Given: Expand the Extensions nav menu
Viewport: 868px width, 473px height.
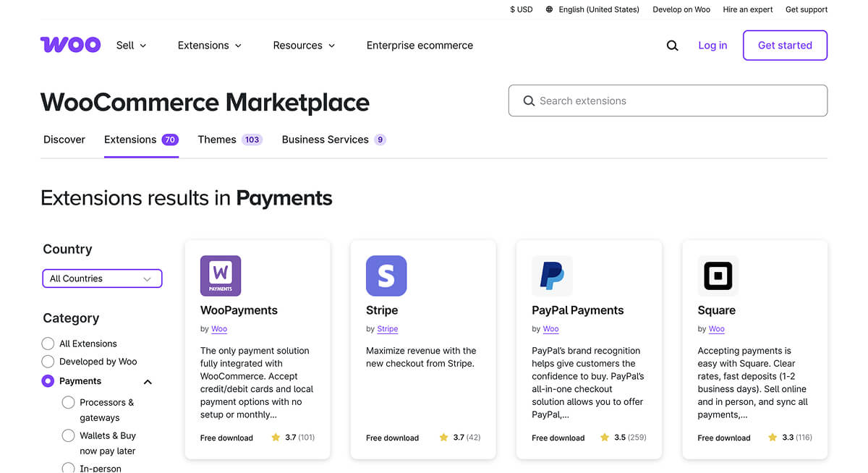Looking at the screenshot, I should 210,46.
